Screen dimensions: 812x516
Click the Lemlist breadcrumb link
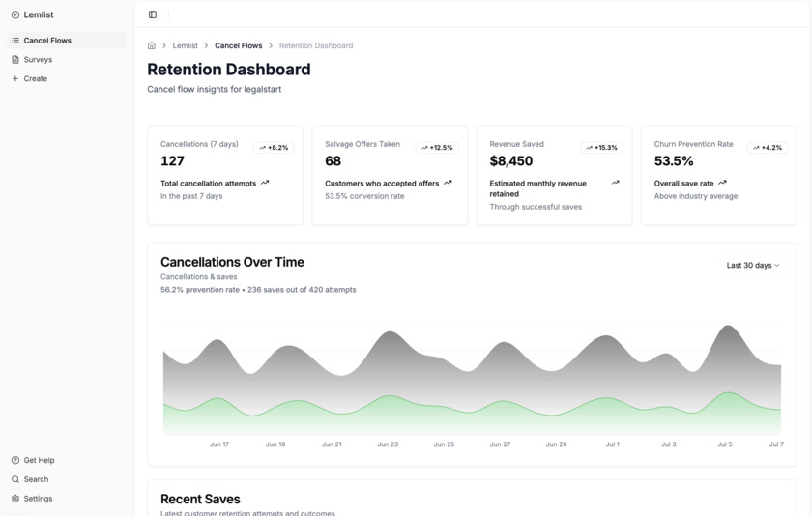click(x=185, y=45)
